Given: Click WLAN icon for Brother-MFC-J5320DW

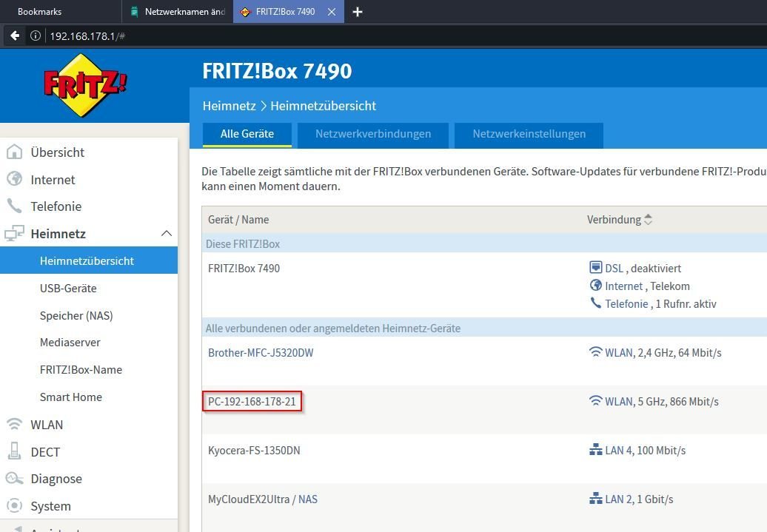Looking at the screenshot, I should pos(596,352).
